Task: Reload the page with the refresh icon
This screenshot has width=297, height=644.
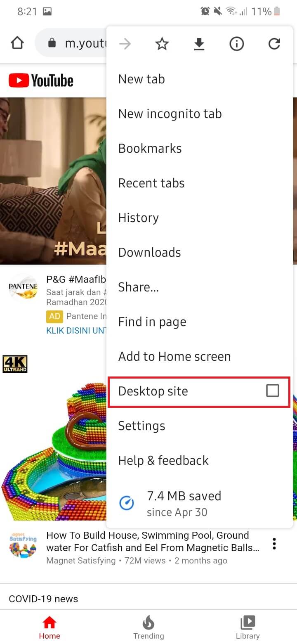Action: pyautogui.click(x=274, y=44)
